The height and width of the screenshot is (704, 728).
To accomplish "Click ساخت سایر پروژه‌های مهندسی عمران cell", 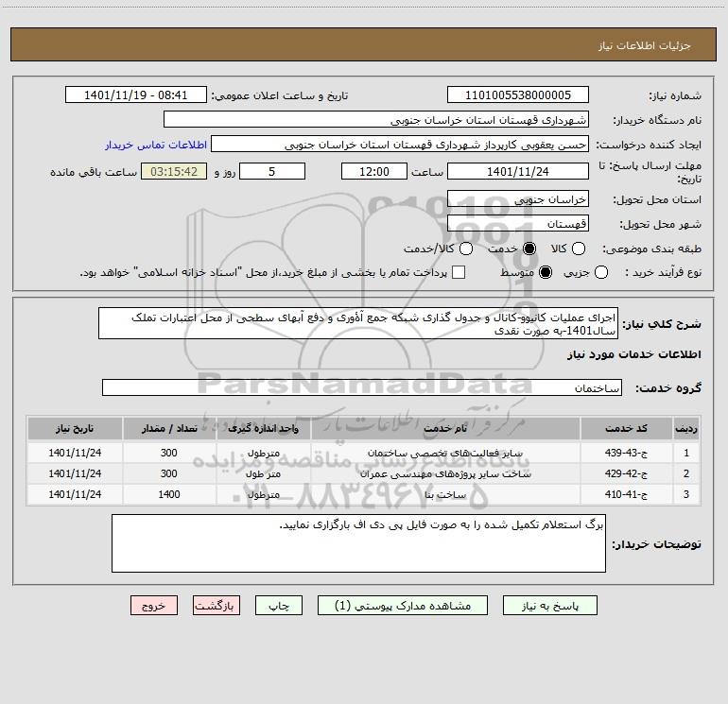I will pyautogui.click(x=445, y=473).
